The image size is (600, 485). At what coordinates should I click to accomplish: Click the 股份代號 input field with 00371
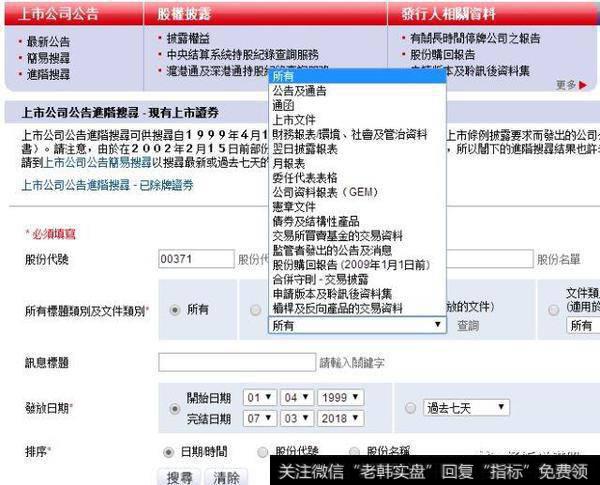click(x=194, y=259)
